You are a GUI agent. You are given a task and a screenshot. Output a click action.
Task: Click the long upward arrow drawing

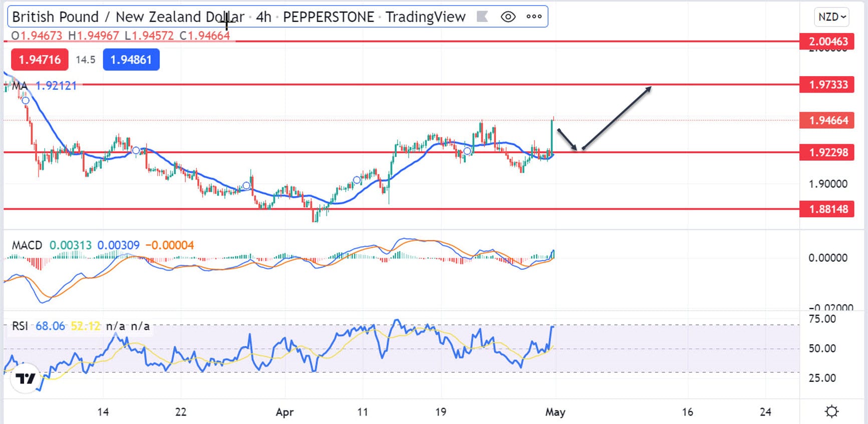tap(617, 118)
